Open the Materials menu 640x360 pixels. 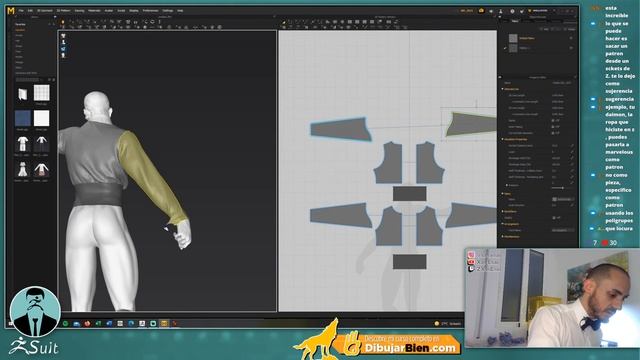pyautogui.click(x=94, y=11)
